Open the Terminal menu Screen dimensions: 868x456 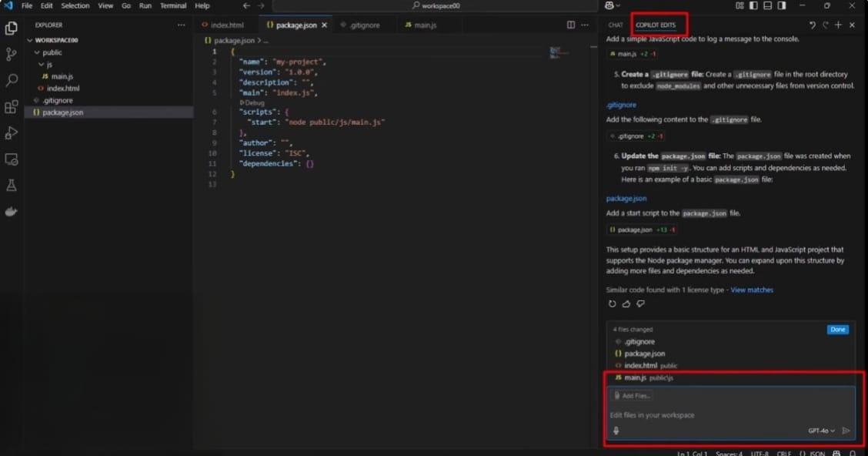[173, 5]
